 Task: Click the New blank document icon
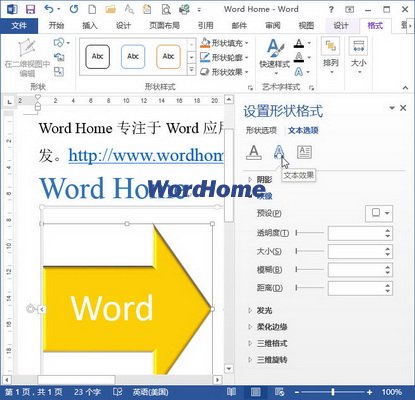[92, 9]
